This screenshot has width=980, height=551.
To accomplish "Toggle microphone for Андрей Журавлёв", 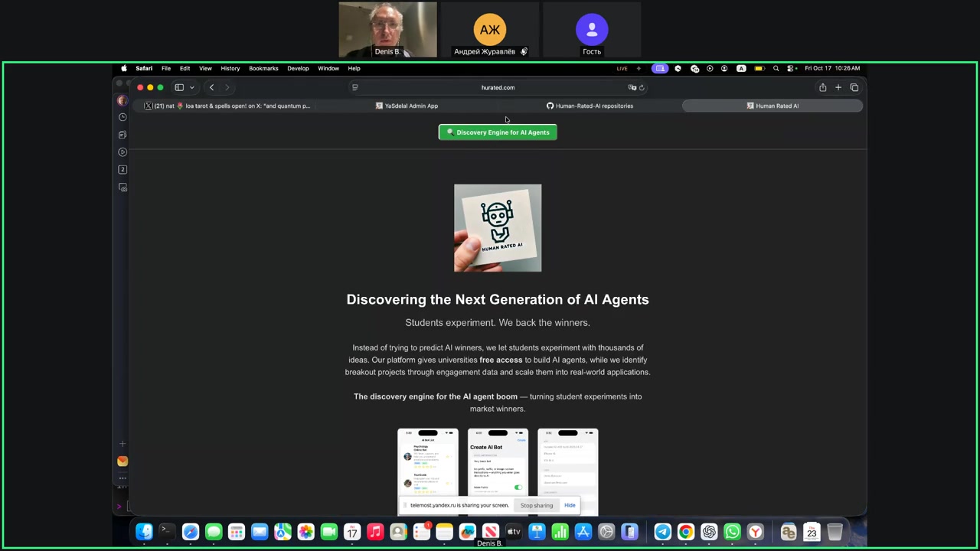I will (x=524, y=51).
